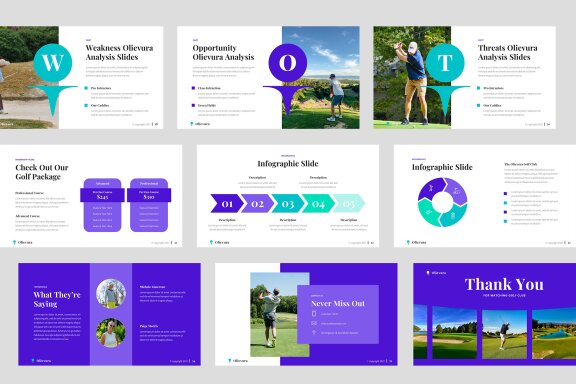Click the 'Advanced Course' subheading
Screen dimensions: 576x384
coord(28,216)
